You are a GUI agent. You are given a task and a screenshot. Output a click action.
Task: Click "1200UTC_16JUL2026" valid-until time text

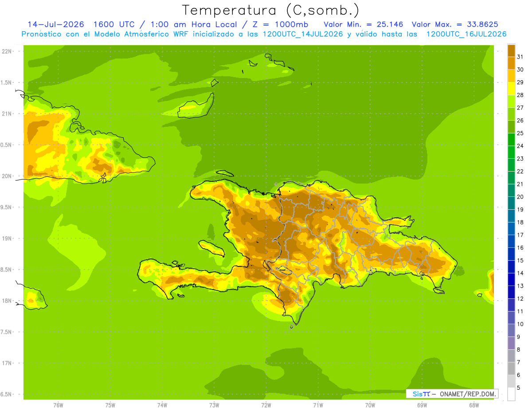click(466, 34)
